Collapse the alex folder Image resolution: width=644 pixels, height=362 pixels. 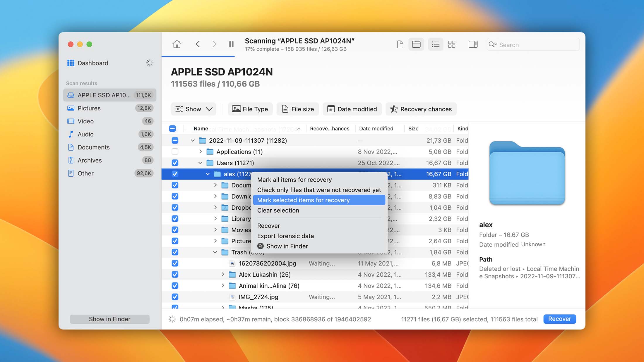[x=208, y=174]
